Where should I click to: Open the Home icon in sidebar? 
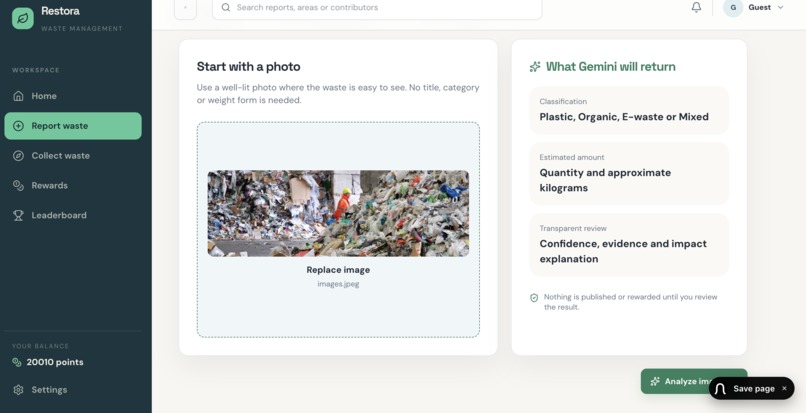18,96
